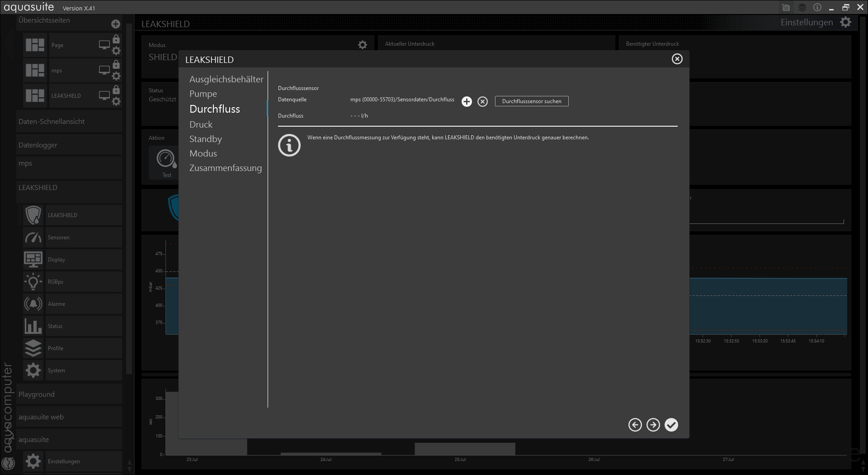Close the LEAKSHIELD wizard dialog
Image resolution: width=868 pixels, height=475 pixels.
[677, 59]
